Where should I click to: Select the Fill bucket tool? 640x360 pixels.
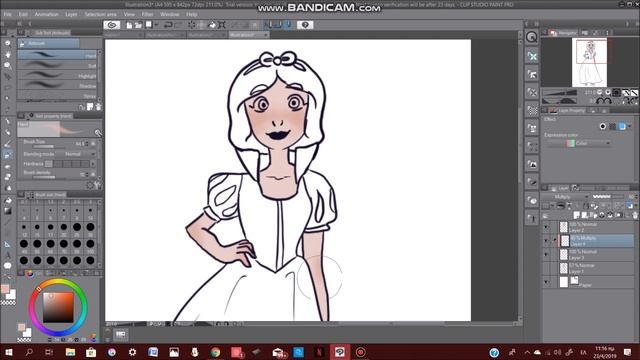pos(8,200)
